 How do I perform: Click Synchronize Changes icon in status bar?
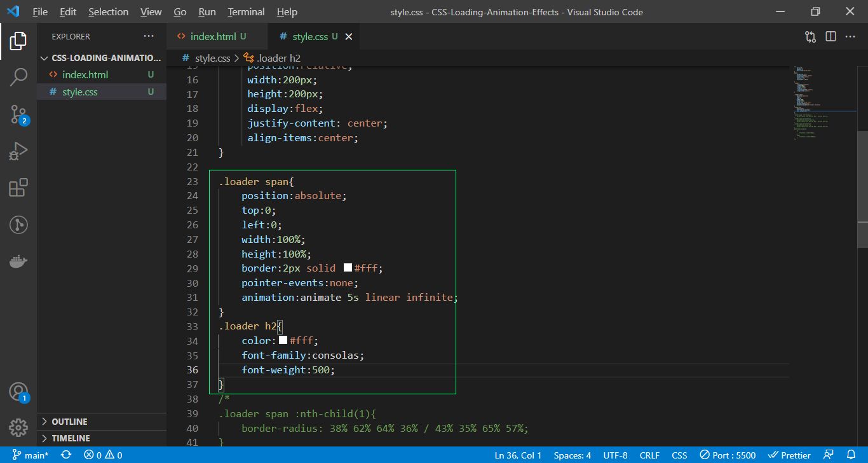(66, 455)
